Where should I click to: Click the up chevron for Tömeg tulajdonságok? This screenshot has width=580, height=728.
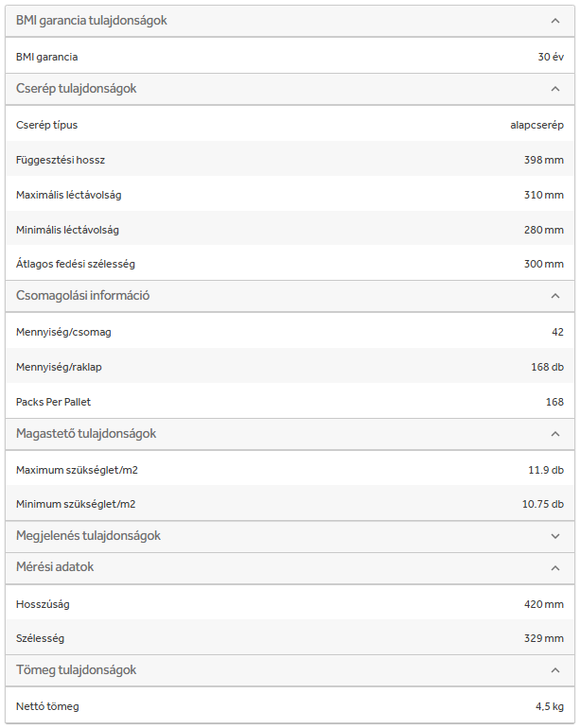pos(554,670)
